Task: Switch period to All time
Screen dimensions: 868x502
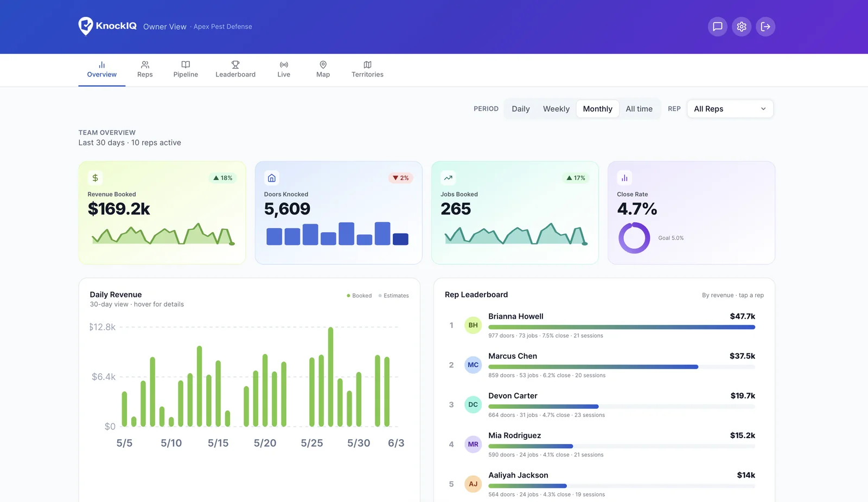Action: [x=639, y=109]
